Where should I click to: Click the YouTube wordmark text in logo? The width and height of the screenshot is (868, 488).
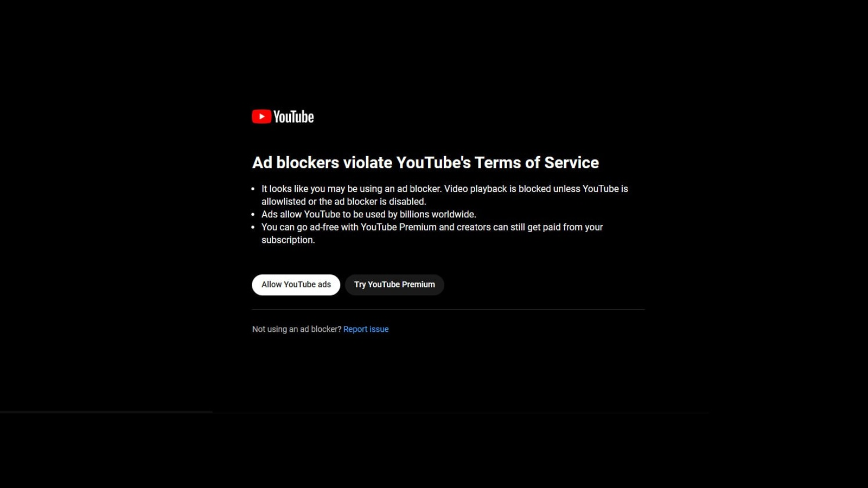point(293,117)
